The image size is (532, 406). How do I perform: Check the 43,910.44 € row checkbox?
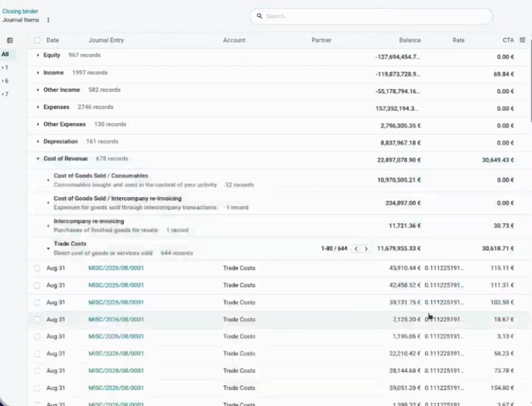pyautogui.click(x=37, y=268)
